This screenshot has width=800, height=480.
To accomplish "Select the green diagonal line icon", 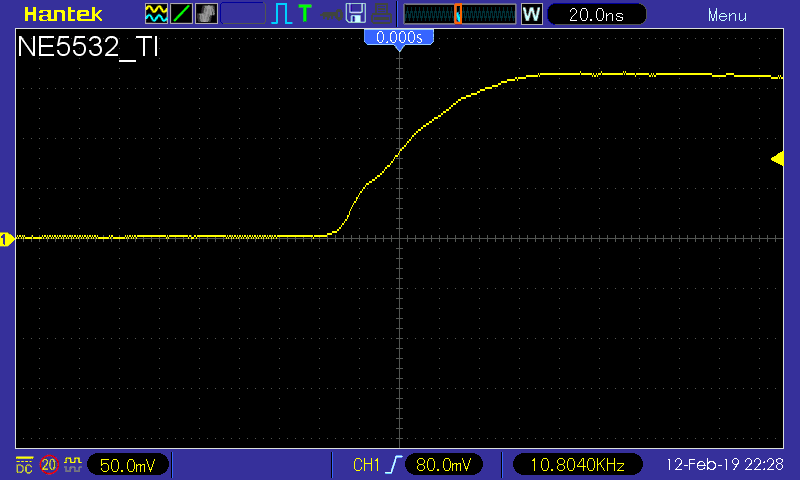I will [181, 14].
